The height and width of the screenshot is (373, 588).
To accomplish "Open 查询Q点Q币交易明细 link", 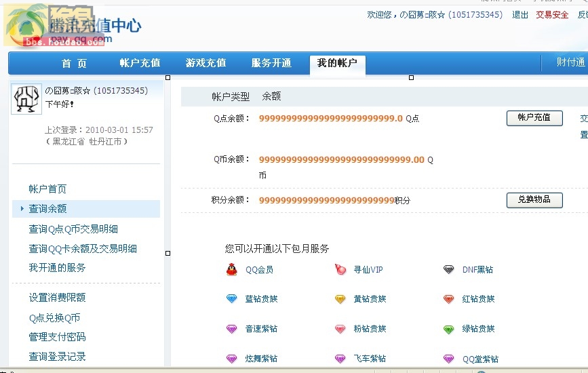I will (x=73, y=229).
